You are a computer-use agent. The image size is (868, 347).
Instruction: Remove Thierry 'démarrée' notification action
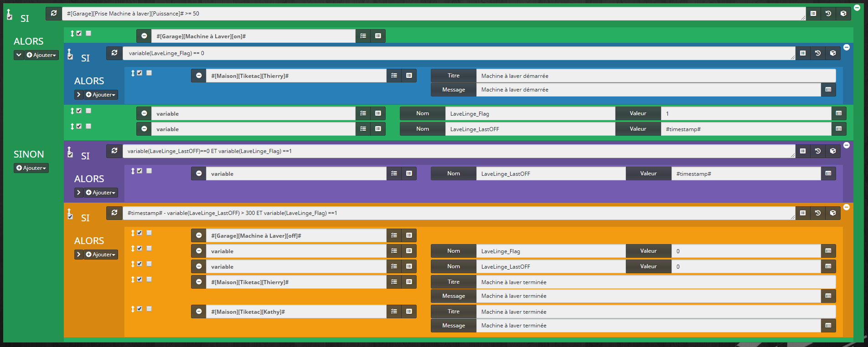coord(199,76)
